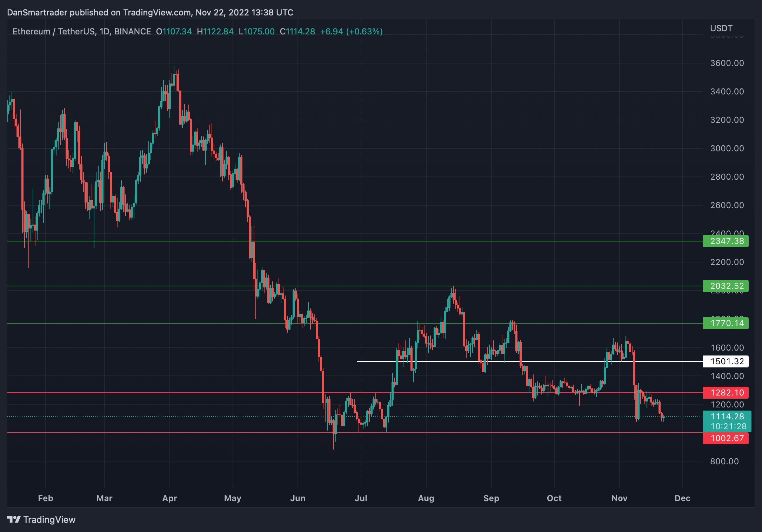Click the countdown timer 10:21:28
Screen dimensions: 762x532
pos(729,426)
